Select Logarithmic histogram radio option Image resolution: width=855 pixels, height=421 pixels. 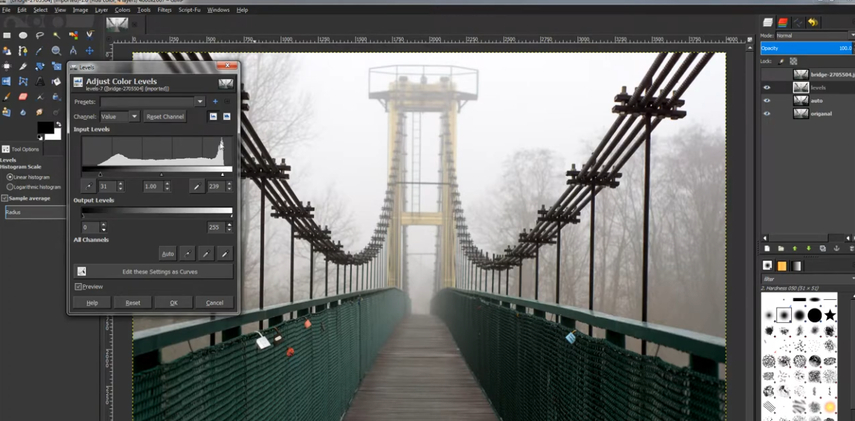click(10, 187)
